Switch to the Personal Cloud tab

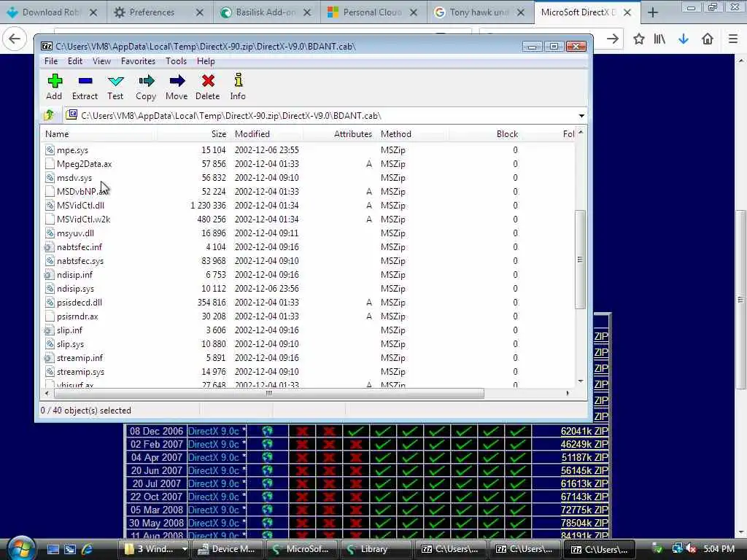pos(373,12)
